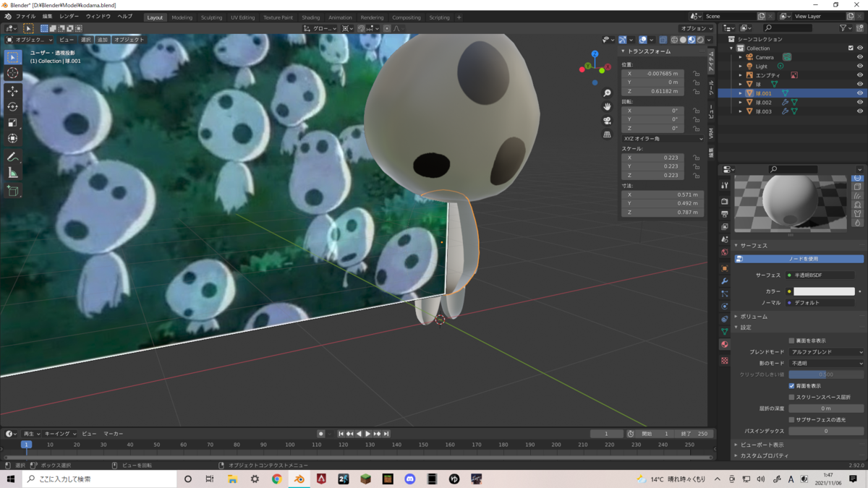868x488 pixels.
Task: Toggle camera view with camera icon
Action: click(607, 121)
